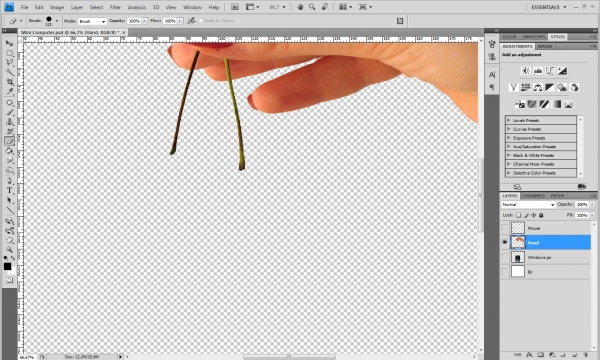This screenshot has height=360, width=600.
Task: Click the Hand layer thumbnail
Action: [x=518, y=243]
